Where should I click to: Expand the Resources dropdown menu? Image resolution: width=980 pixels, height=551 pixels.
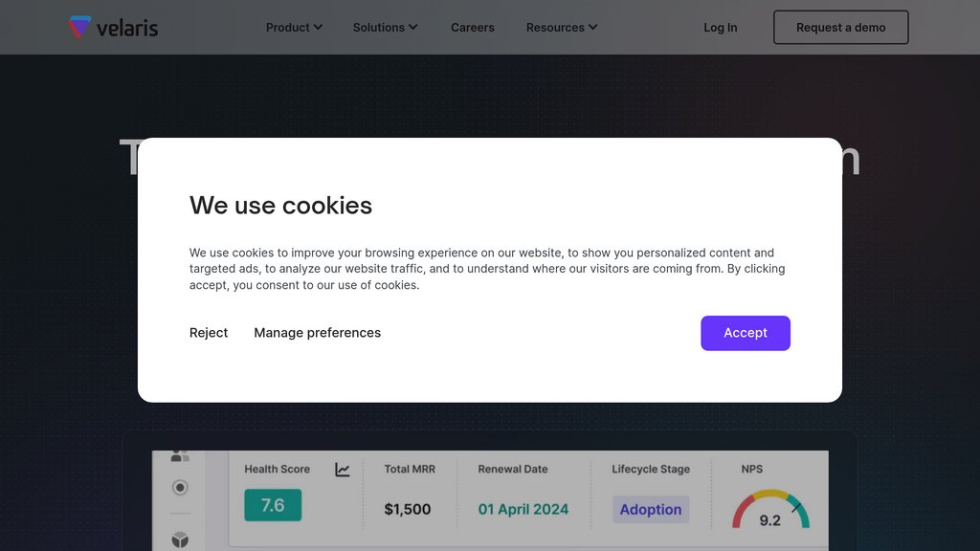pyautogui.click(x=561, y=28)
